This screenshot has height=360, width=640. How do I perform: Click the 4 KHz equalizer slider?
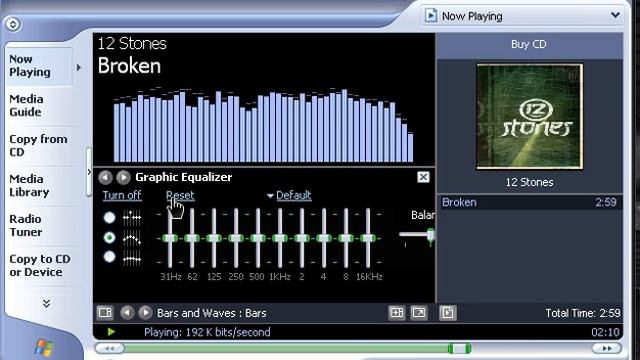tap(324, 238)
